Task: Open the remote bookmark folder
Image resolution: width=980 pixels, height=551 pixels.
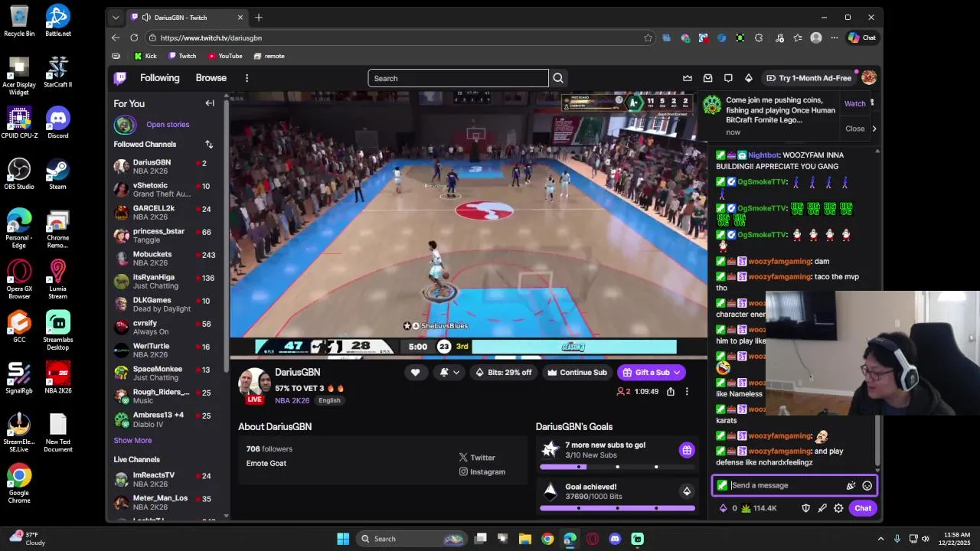Action: click(269, 56)
